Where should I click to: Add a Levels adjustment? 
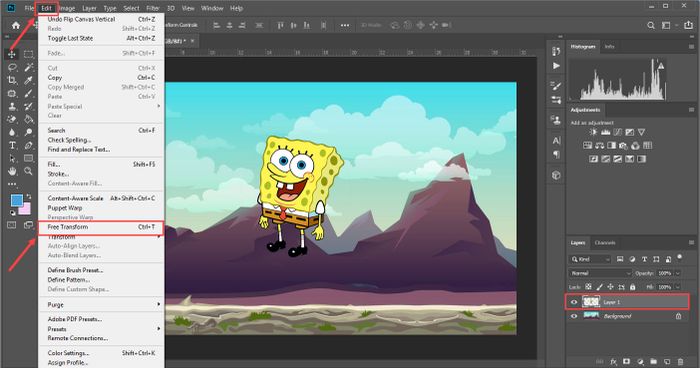coord(605,132)
